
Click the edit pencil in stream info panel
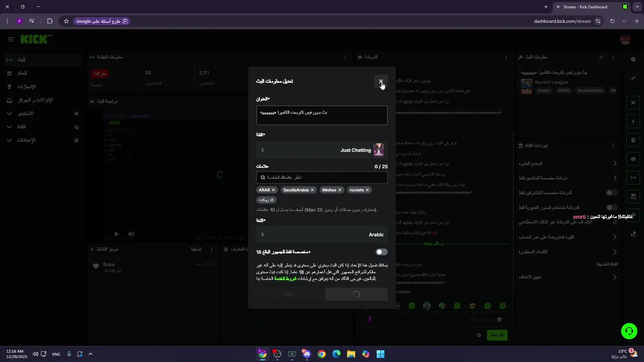[601, 57]
